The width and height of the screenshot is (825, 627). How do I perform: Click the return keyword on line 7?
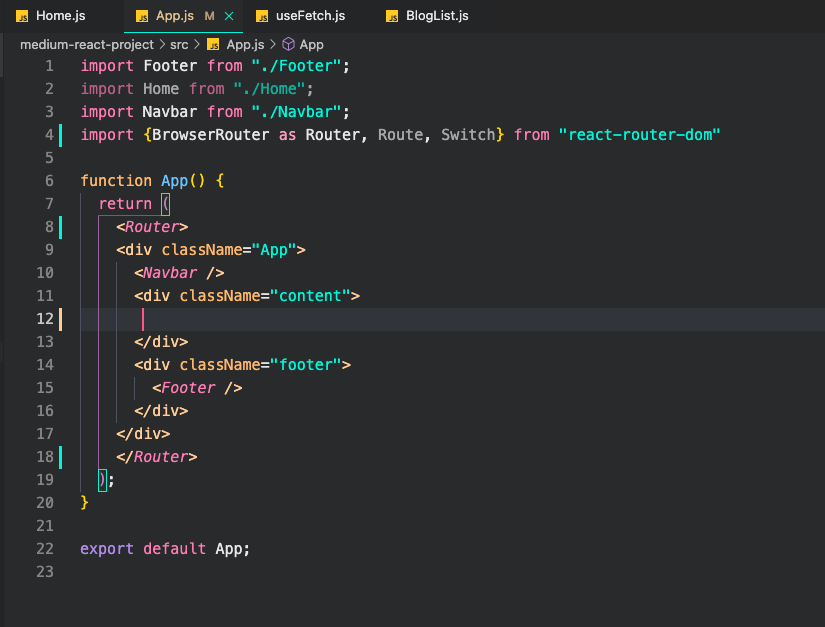(125, 204)
